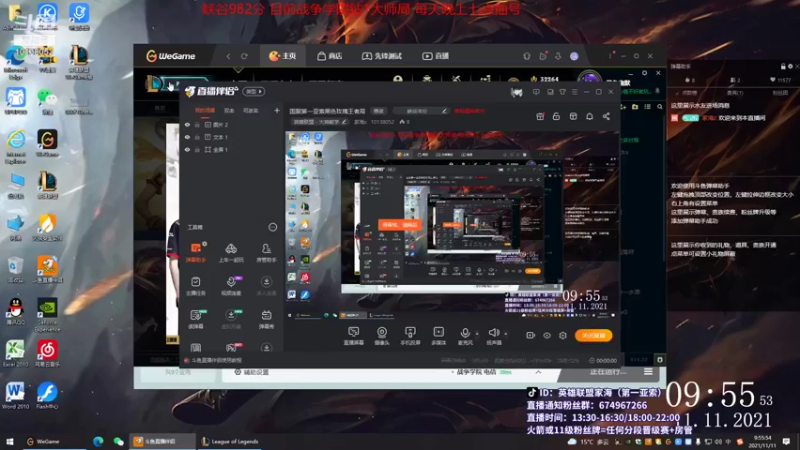Open the 房管助手 tool icon
This screenshot has height=450, width=800.
[x=266, y=253]
